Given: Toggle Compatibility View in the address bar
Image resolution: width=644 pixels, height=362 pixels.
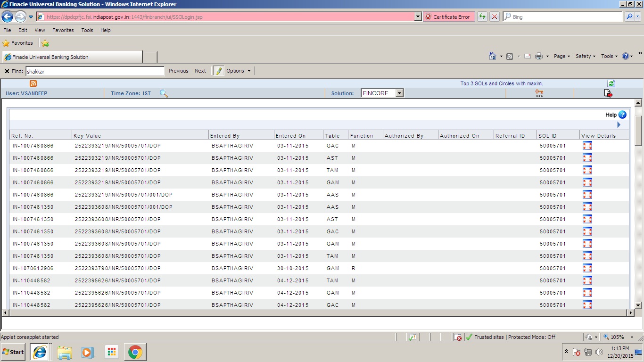Looking at the screenshot, I should pos(482,16).
